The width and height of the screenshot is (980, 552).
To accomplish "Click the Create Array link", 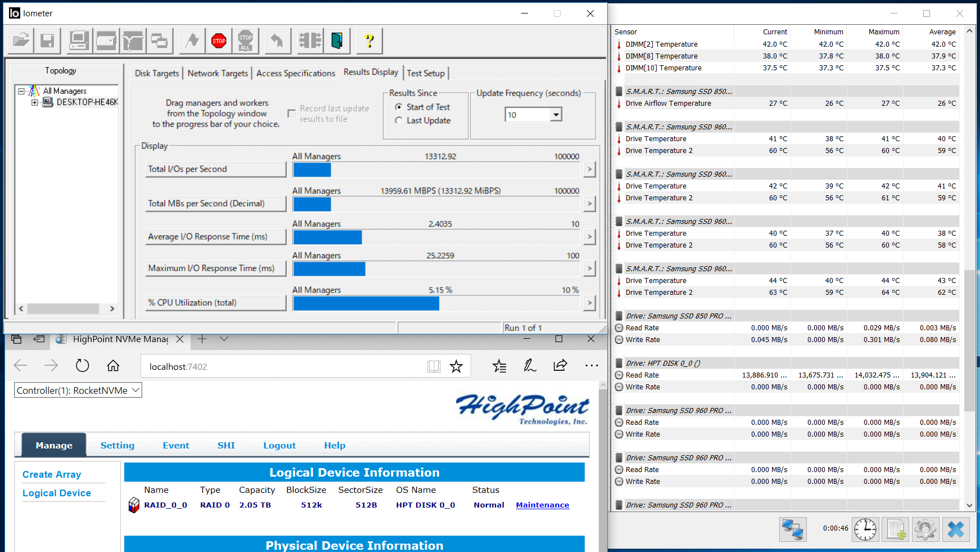I will 52,474.
